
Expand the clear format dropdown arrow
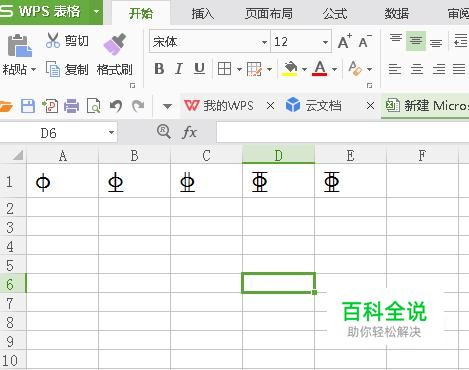[369, 69]
